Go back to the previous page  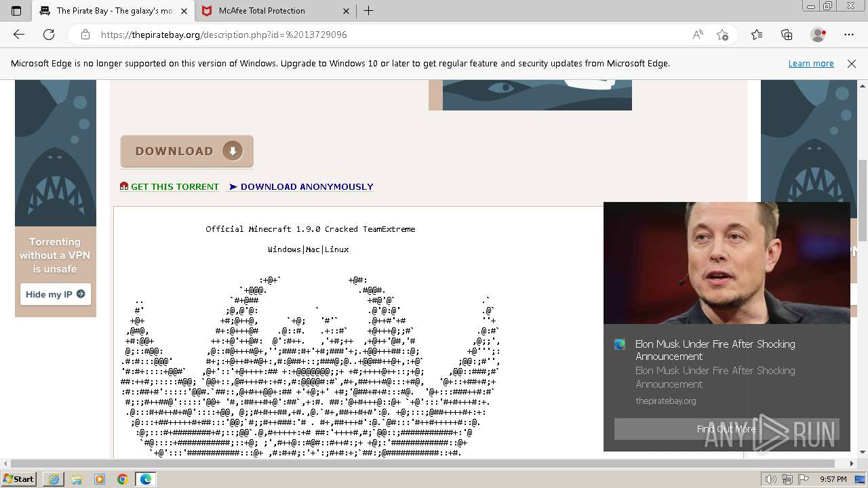click(x=19, y=35)
